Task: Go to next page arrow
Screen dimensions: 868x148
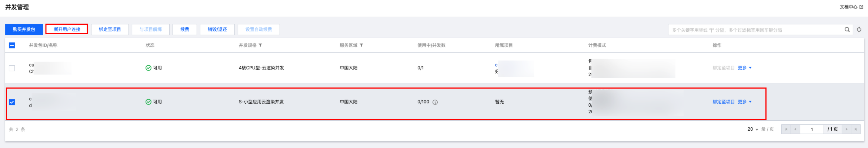Action: [x=847, y=129]
